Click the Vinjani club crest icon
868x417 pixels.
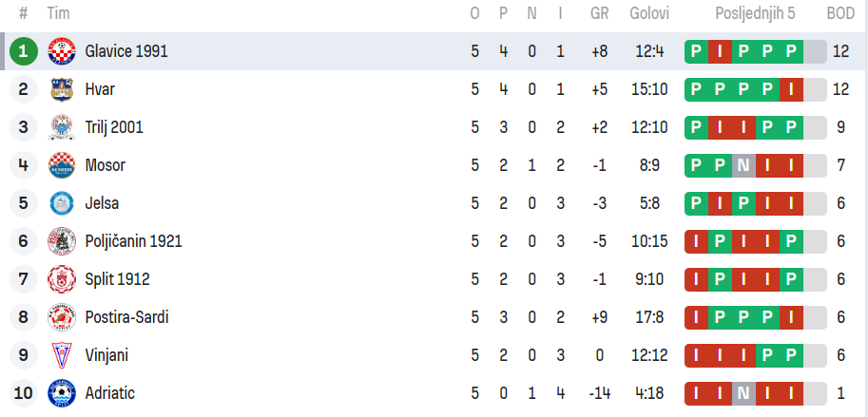point(61,355)
